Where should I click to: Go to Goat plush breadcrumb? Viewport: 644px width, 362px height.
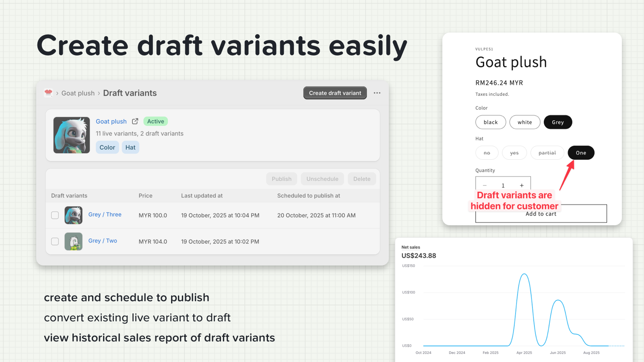click(78, 93)
